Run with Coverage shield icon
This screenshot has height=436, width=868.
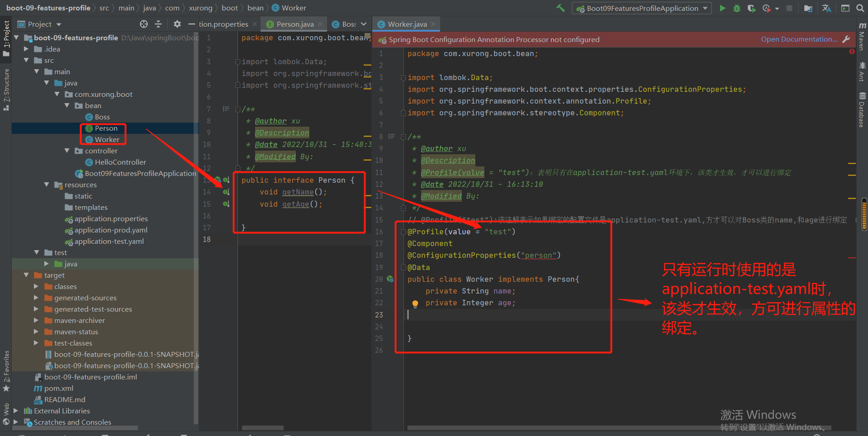pos(751,8)
